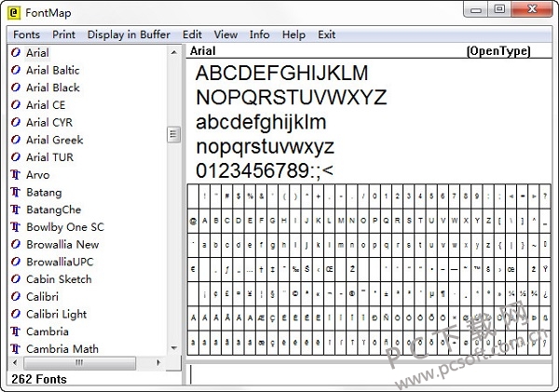Click the OpenType icon beside Calibri
Screen dimensions: 559x392
[16, 296]
